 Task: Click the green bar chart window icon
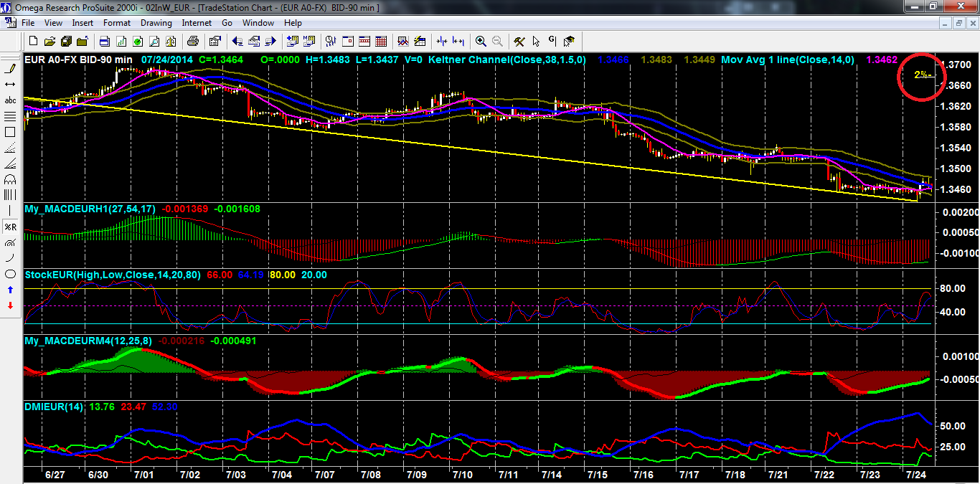tap(121, 41)
